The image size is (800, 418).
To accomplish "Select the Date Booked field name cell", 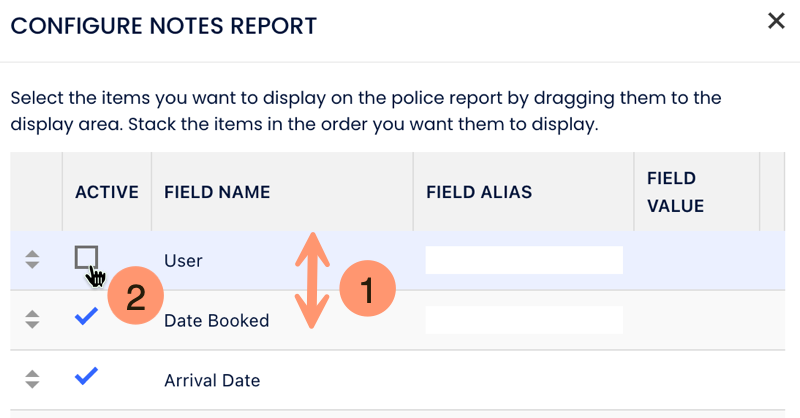I will 216,321.
